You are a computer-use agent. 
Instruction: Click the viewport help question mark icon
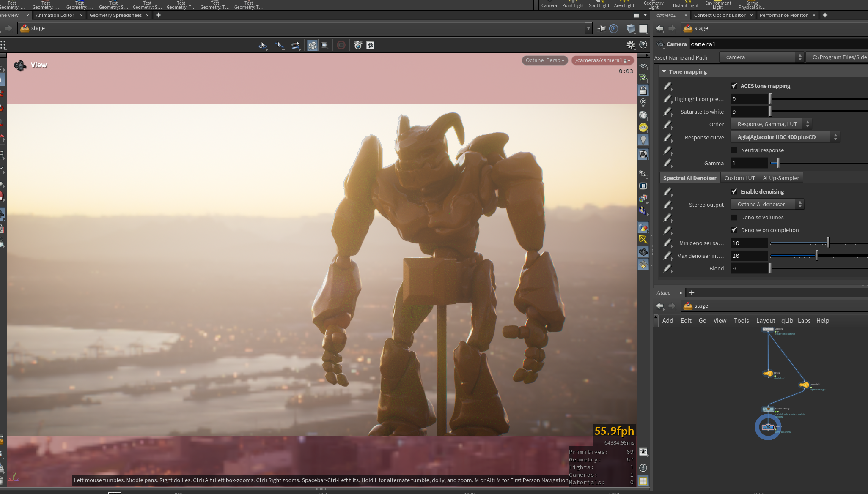coord(643,45)
